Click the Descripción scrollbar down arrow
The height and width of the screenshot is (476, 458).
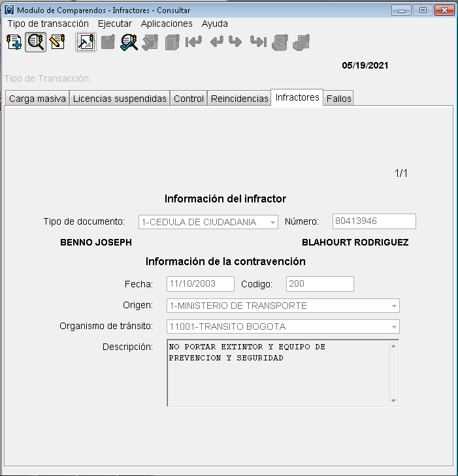pos(393,400)
